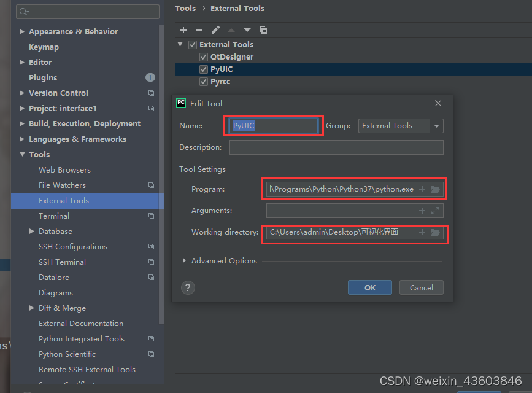
Task: Expand Appearance & Behavior settings
Action: (x=22, y=31)
